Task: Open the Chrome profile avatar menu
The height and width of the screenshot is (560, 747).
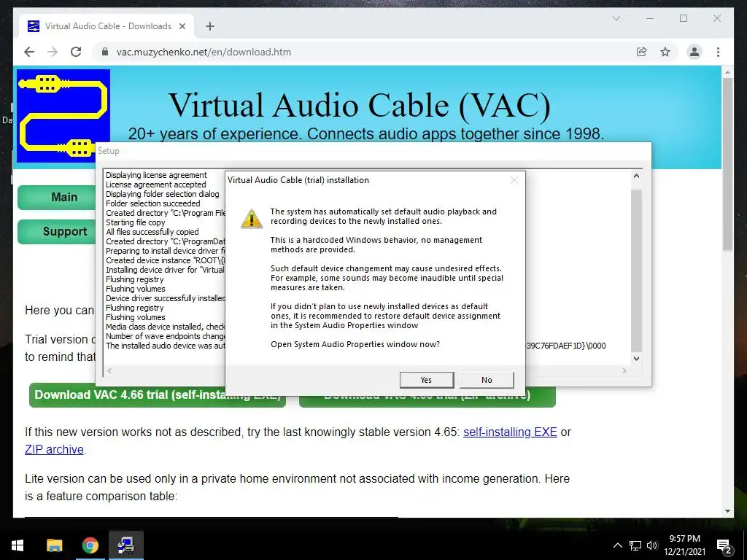Action: pyautogui.click(x=694, y=52)
